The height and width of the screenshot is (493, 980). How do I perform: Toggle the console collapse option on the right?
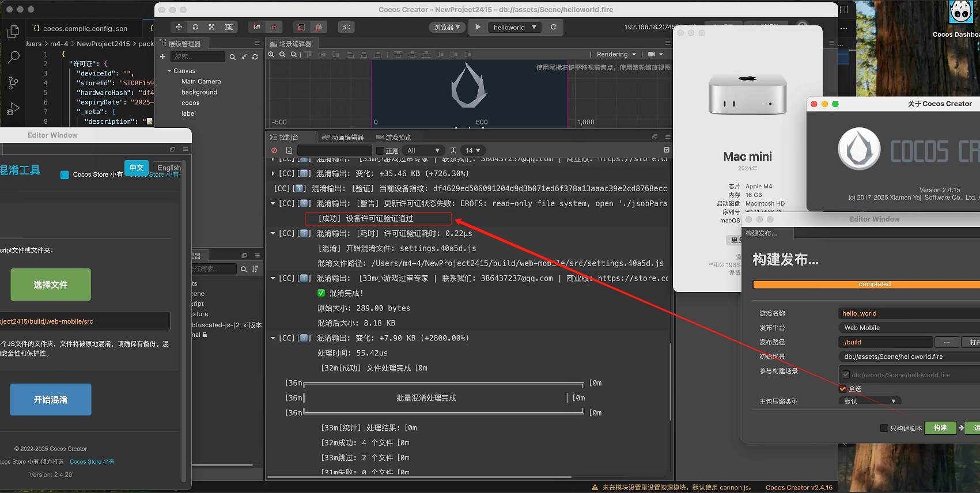tap(666, 150)
